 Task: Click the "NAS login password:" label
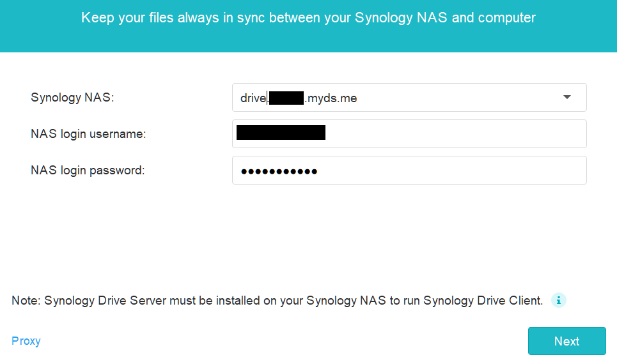point(88,171)
